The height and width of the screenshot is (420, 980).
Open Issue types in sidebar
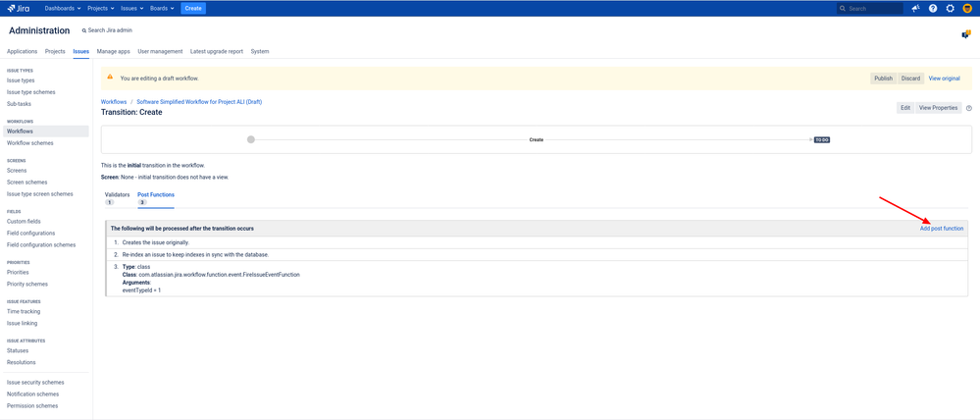(x=21, y=80)
